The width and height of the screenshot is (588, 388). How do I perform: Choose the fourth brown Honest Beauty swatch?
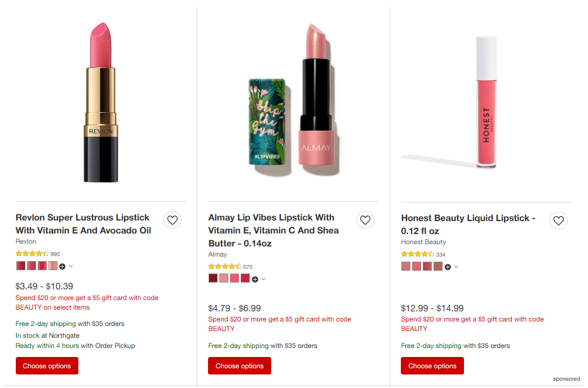[438, 267]
